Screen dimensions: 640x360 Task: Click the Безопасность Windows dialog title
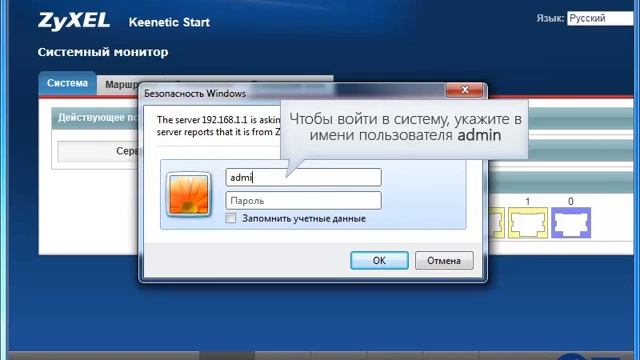click(195, 93)
